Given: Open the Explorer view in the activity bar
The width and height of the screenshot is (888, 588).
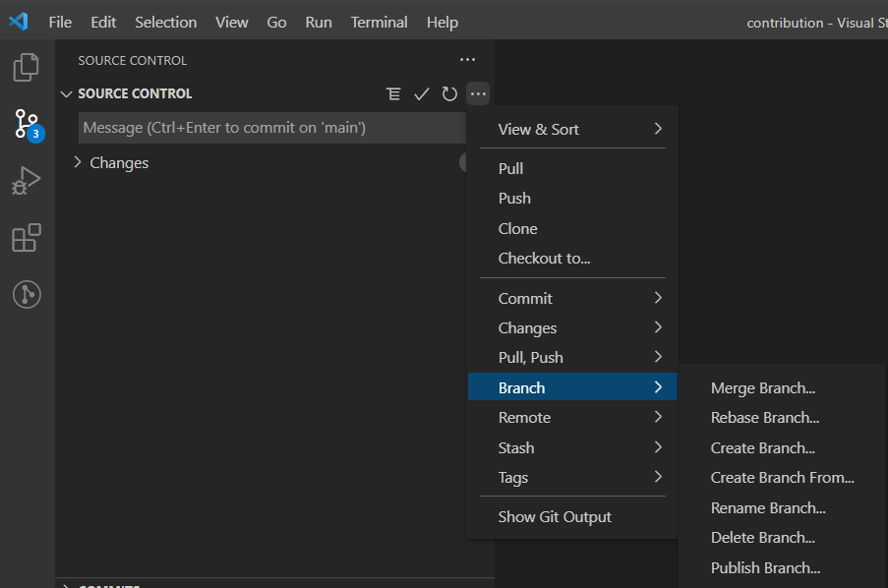Looking at the screenshot, I should point(26,68).
